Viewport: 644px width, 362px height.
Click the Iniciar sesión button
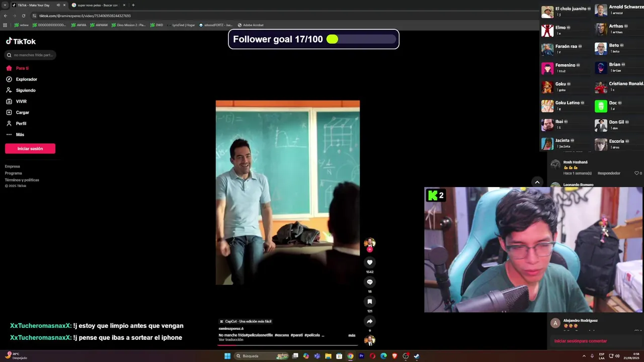(x=30, y=148)
